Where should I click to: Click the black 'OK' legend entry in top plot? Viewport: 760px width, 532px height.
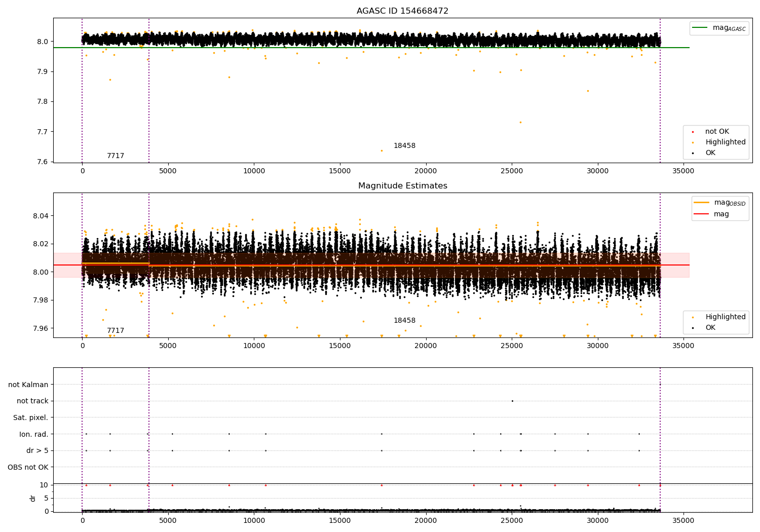point(710,153)
